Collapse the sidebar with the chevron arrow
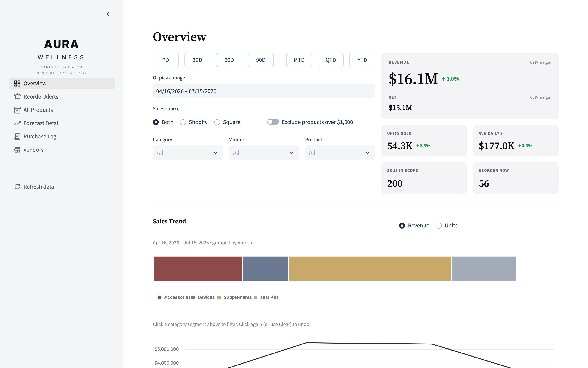588x368 pixels. click(108, 14)
